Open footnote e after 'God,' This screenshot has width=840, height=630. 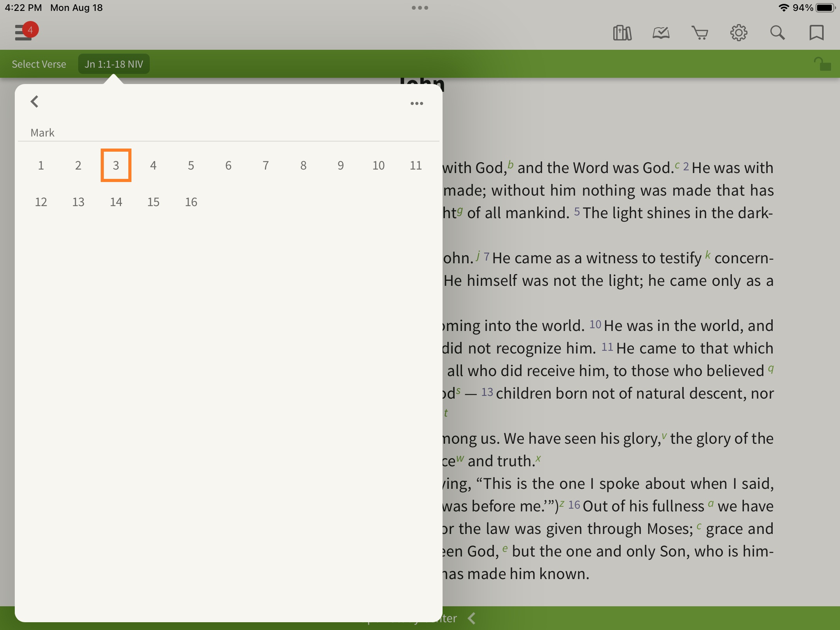[x=505, y=548]
